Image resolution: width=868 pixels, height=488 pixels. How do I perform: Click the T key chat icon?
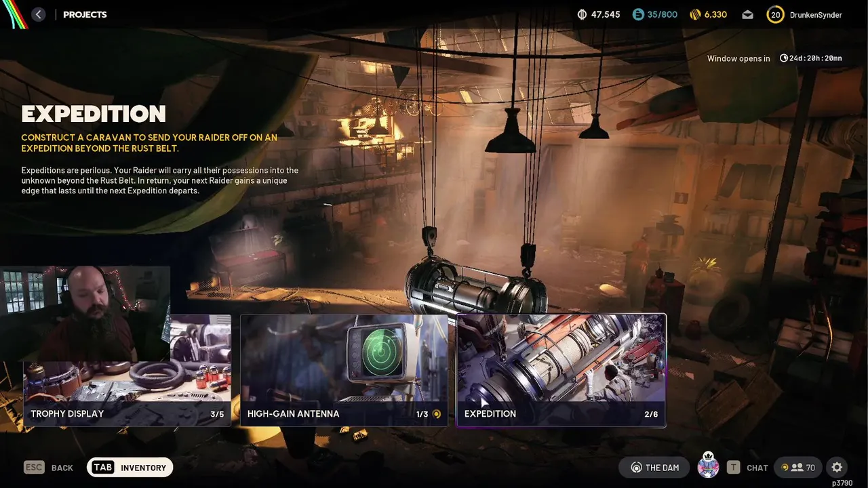point(733,467)
